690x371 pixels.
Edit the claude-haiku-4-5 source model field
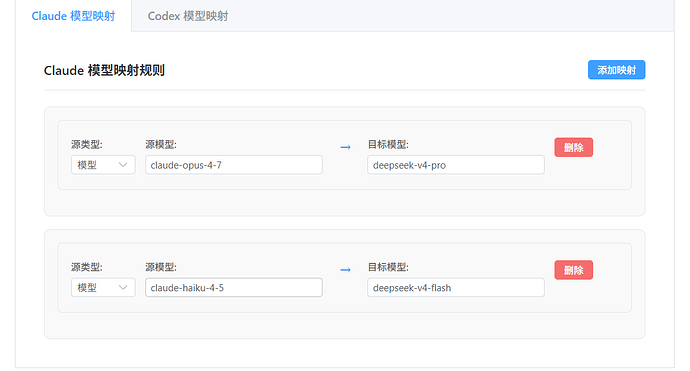(x=234, y=287)
